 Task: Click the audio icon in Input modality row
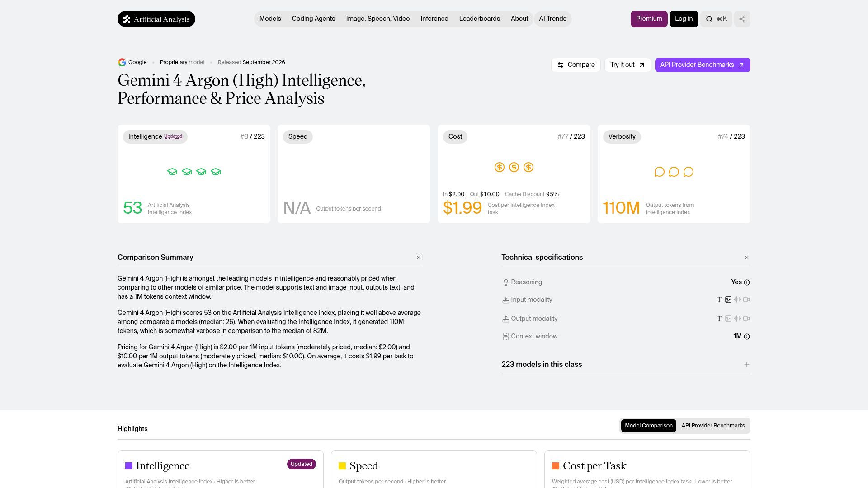tap(737, 300)
